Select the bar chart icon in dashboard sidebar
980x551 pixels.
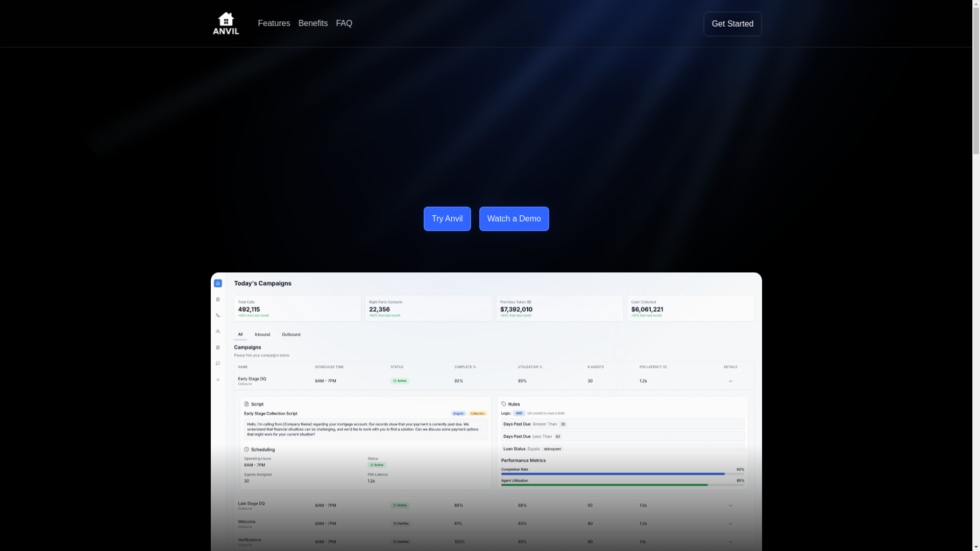[x=218, y=380]
